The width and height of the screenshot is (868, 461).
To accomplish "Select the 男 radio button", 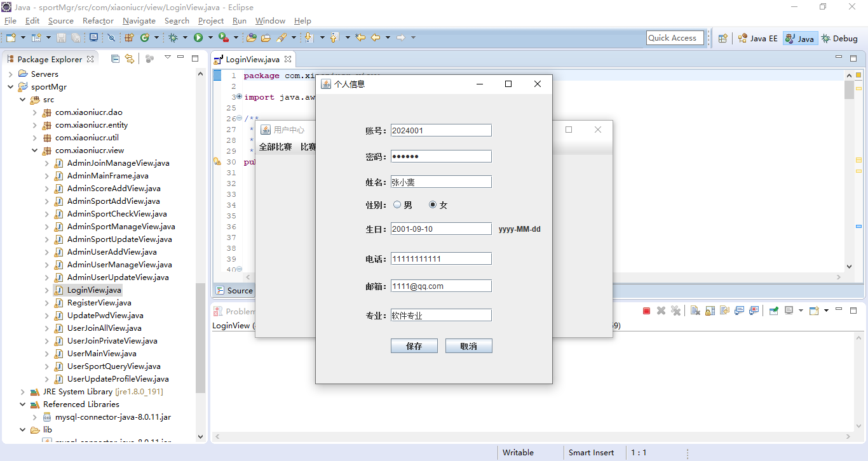I will point(397,204).
